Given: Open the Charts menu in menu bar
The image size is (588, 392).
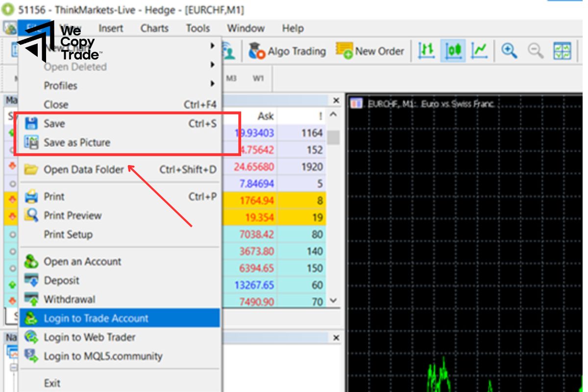Looking at the screenshot, I should pos(154,28).
